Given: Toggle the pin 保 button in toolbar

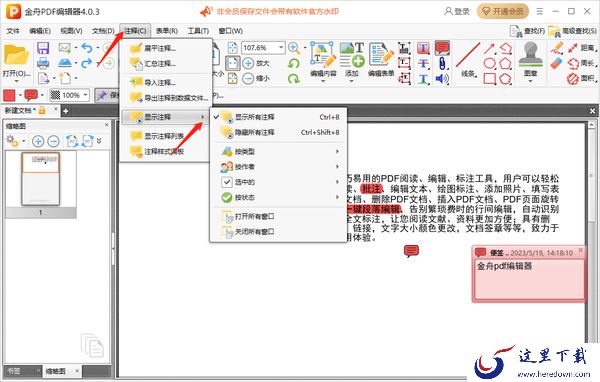Looking at the screenshot, I should pyautogui.click(x=107, y=95).
